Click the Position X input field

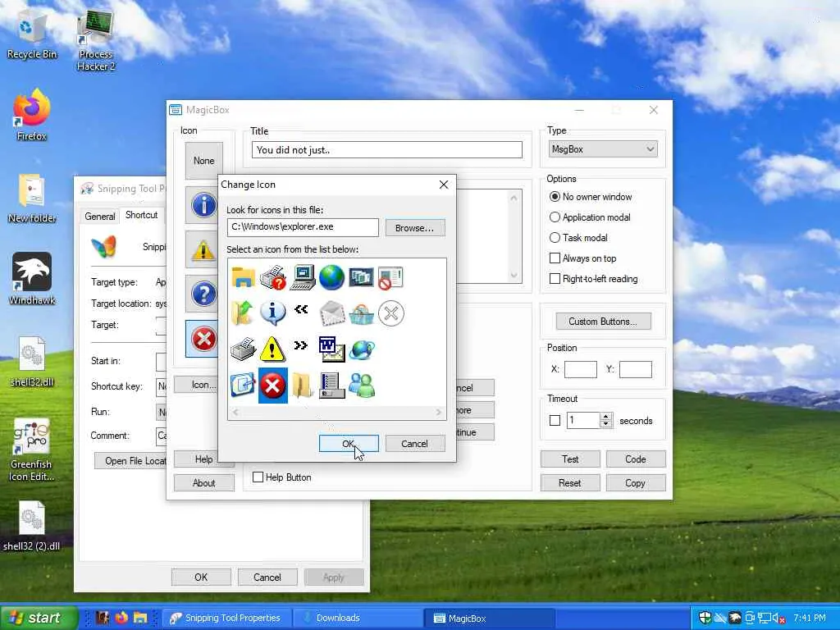coord(581,369)
